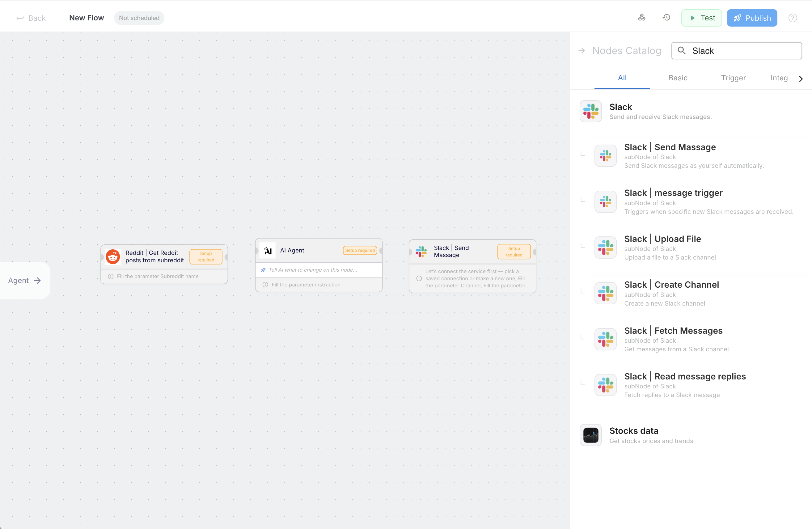812x529 pixels.
Task: Collapse the Nodes Catalog panel arrow
Action: click(x=582, y=51)
